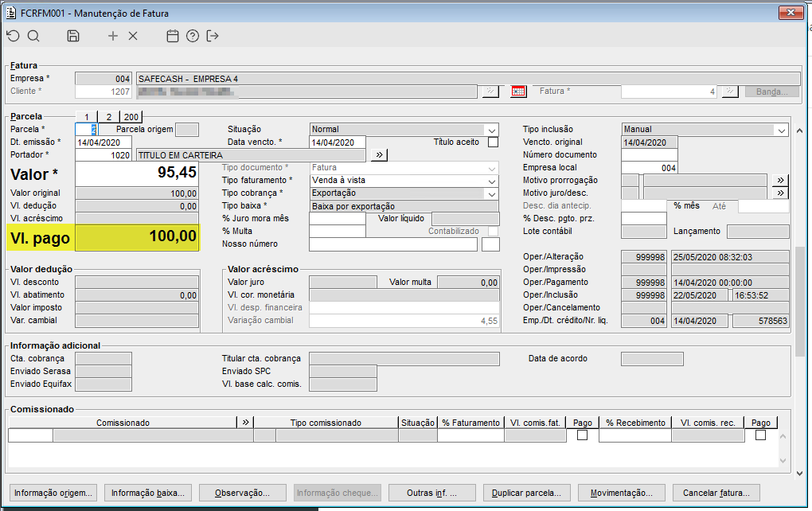
Task: Click the X delete toolbar icon
Action: point(133,36)
